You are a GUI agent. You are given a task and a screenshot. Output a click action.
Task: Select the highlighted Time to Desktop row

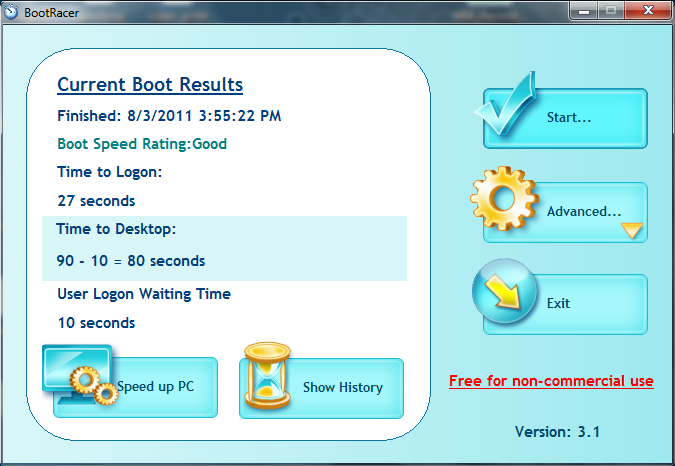(x=224, y=247)
